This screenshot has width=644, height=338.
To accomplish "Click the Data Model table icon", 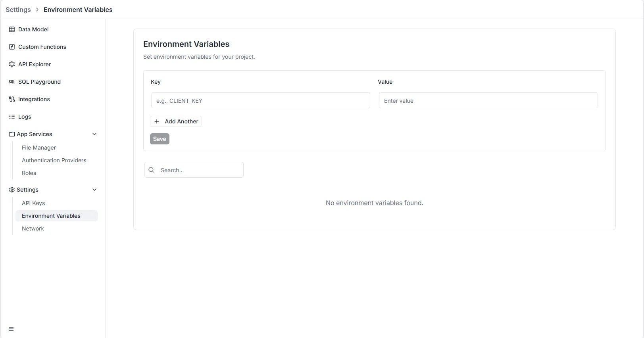I will coord(12,29).
